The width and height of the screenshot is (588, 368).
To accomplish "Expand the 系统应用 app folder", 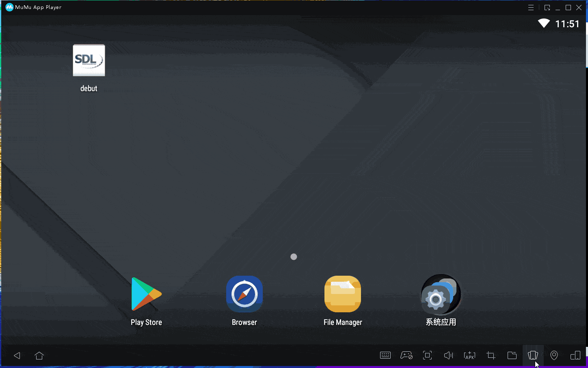I will (441, 295).
